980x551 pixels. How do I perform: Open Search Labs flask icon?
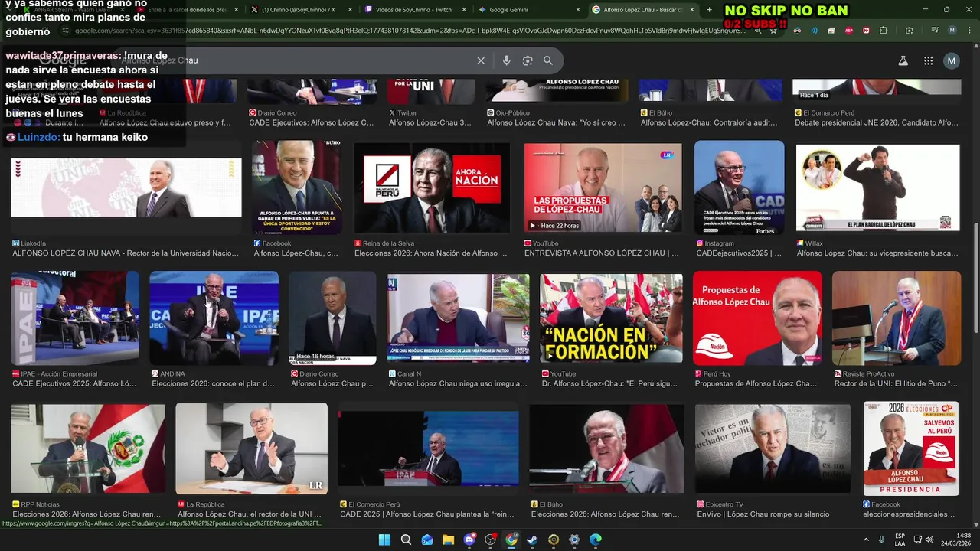[x=903, y=61]
